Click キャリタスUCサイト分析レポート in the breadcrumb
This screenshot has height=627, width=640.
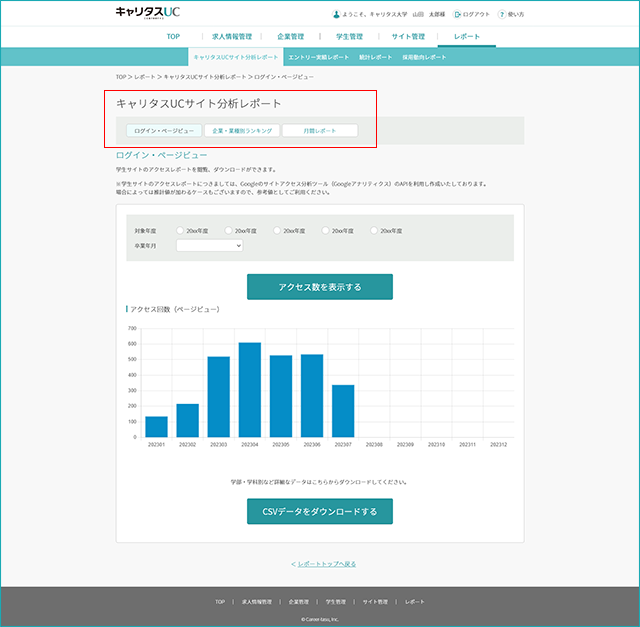(205, 77)
